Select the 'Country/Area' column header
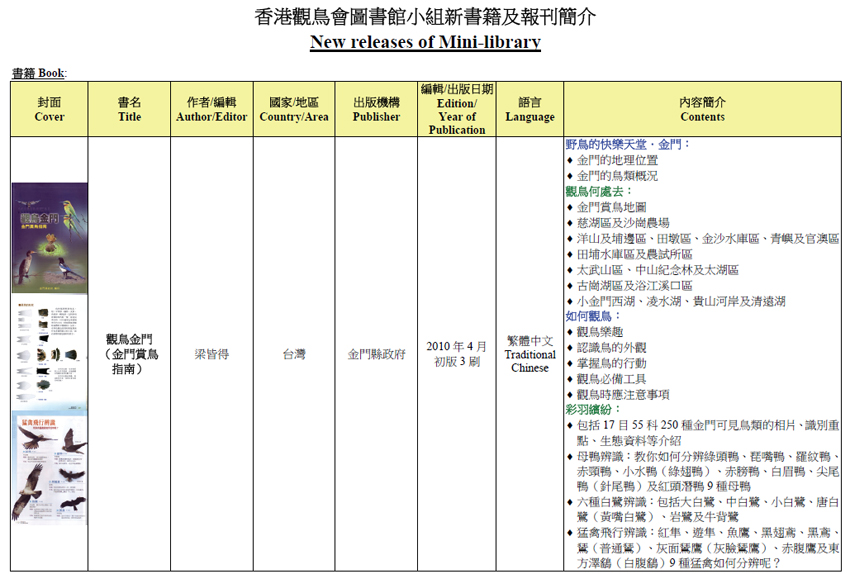The image size is (850, 574). tap(292, 110)
